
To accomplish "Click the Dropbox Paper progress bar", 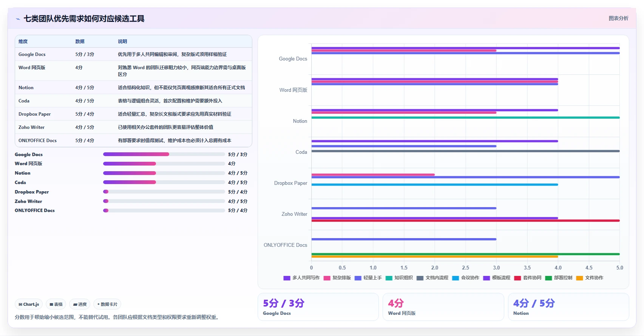I will (164, 192).
